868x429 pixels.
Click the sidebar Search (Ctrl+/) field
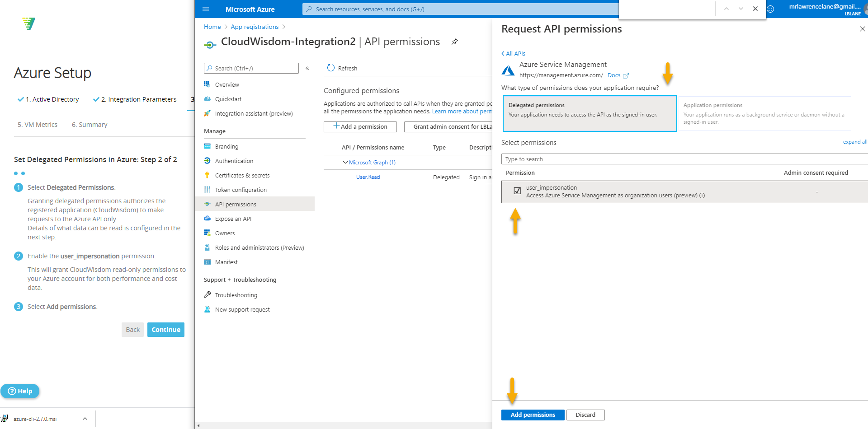coord(251,68)
